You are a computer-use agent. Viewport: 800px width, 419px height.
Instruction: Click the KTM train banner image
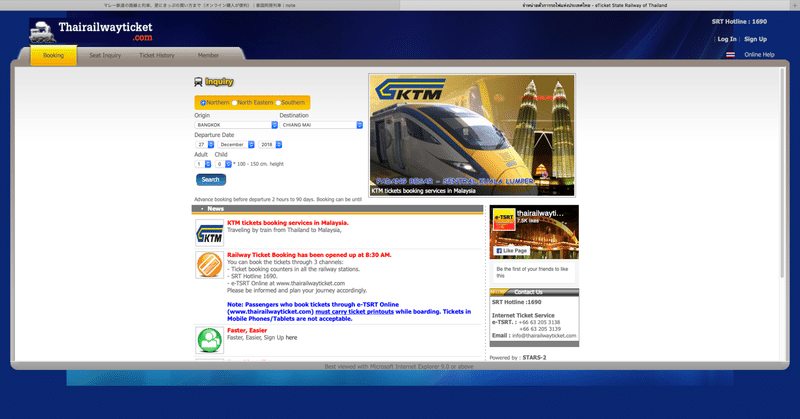coord(472,135)
